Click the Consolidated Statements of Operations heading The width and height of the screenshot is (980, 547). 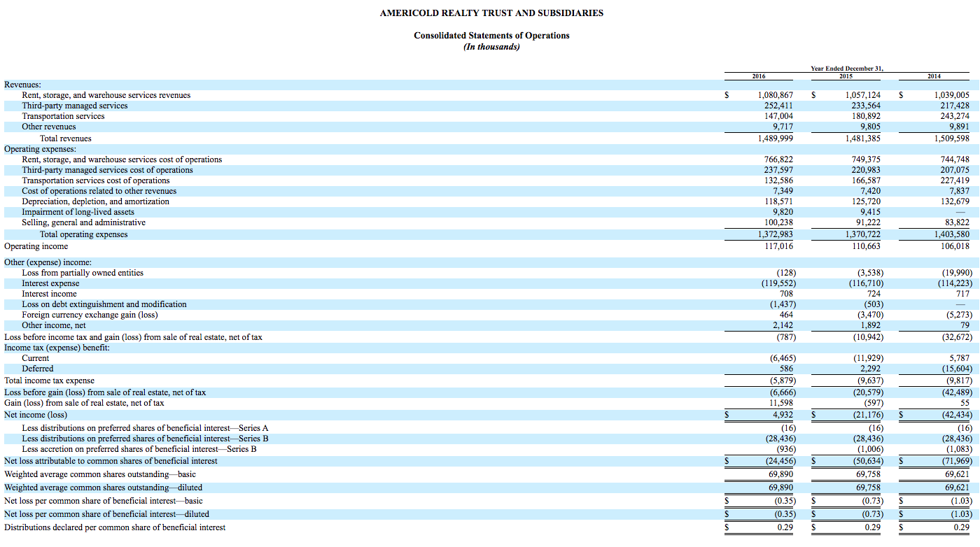[491, 36]
